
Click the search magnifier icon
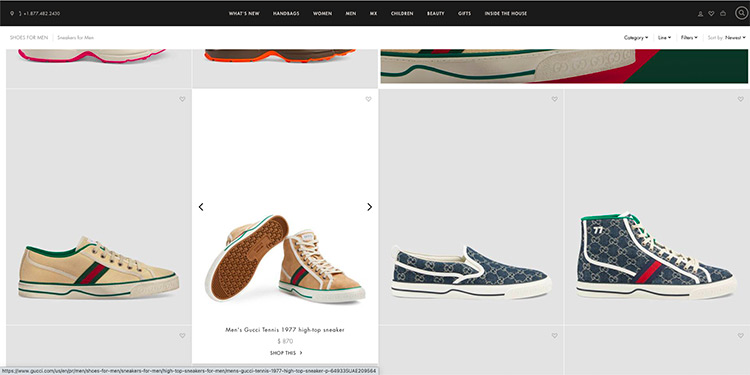(741, 13)
